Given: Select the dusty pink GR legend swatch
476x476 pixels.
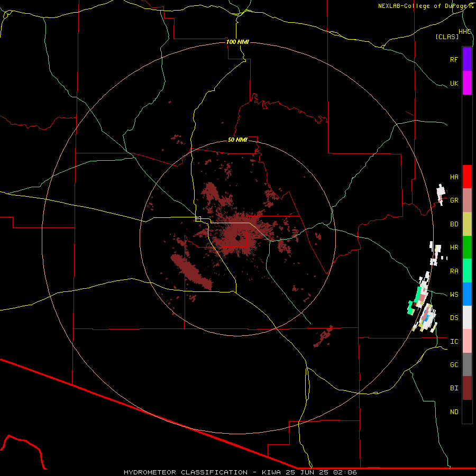Looking at the screenshot, I should 467,200.
